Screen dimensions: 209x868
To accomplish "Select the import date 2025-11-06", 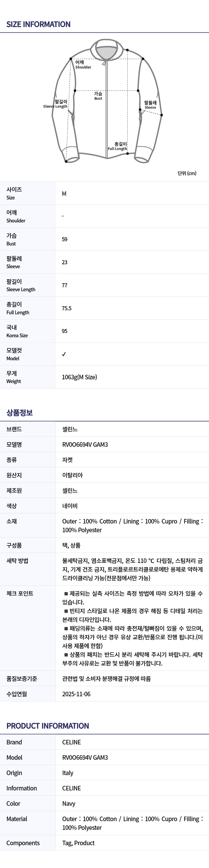I will [x=76, y=694].
